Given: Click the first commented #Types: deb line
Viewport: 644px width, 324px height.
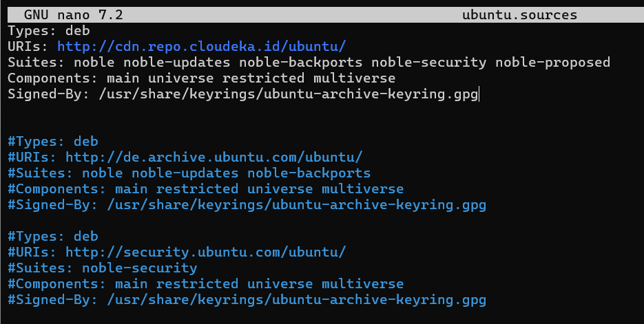Looking at the screenshot, I should point(53,142).
